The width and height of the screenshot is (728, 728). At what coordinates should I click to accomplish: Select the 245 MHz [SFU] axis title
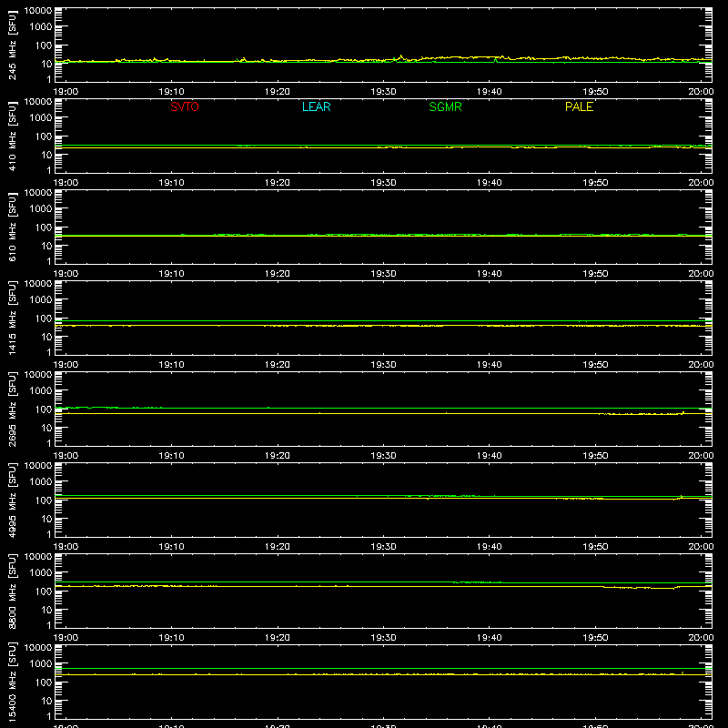click(x=13, y=45)
